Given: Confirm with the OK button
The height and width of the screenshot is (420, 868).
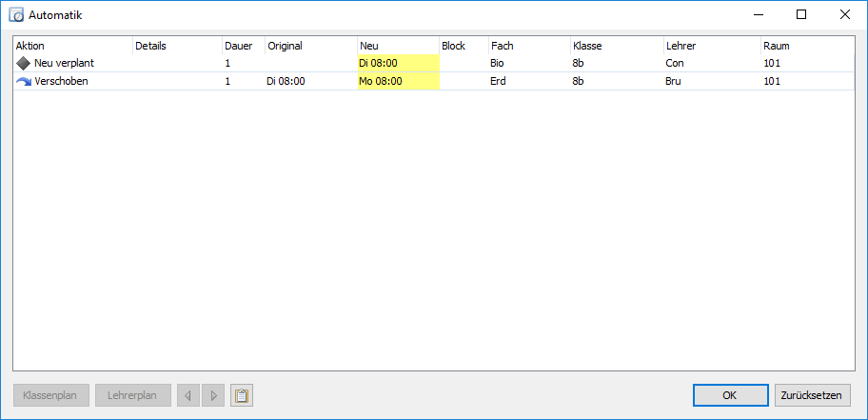Looking at the screenshot, I should [x=730, y=395].
